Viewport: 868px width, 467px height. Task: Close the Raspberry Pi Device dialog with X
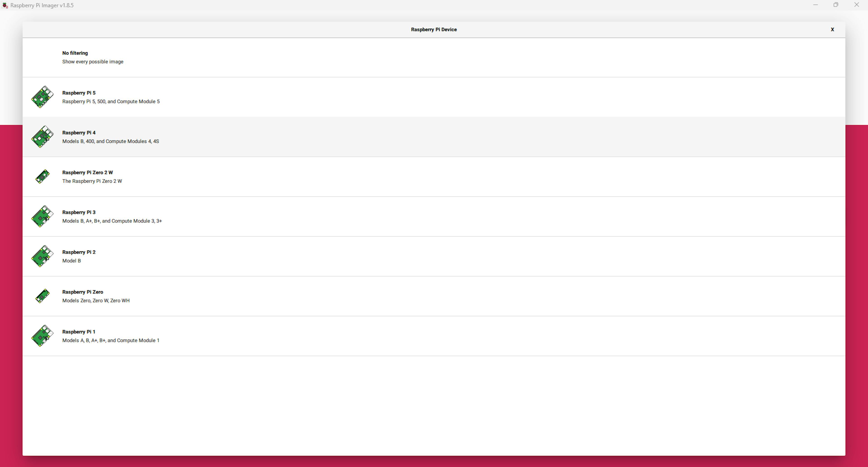click(832, 30)
